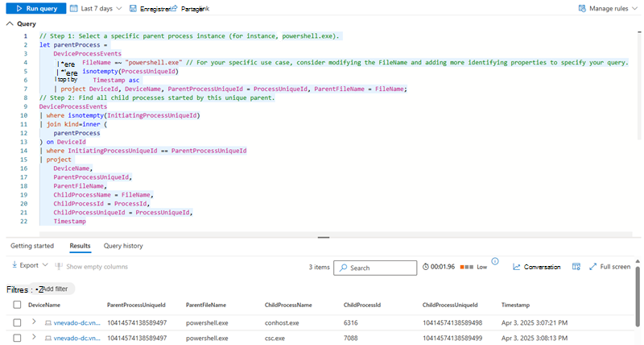The image size is (644, 345).
Task: Click the query duration timer icon
Action: [426, 267]
